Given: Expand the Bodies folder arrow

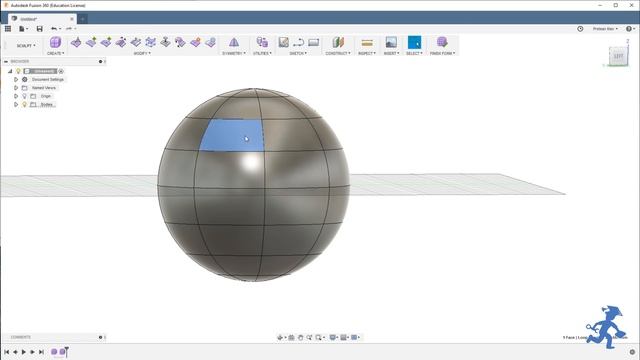Looking at the screenshot, I should [16, 104].
